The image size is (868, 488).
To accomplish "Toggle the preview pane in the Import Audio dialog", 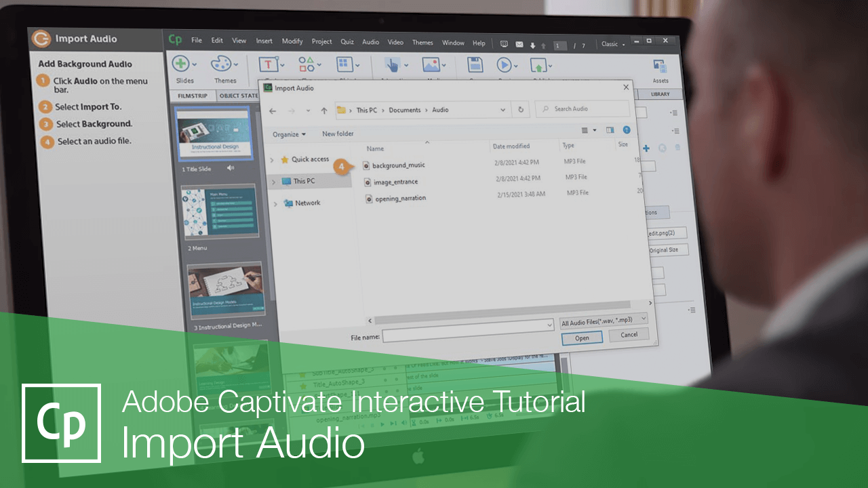I will [610, 130].
